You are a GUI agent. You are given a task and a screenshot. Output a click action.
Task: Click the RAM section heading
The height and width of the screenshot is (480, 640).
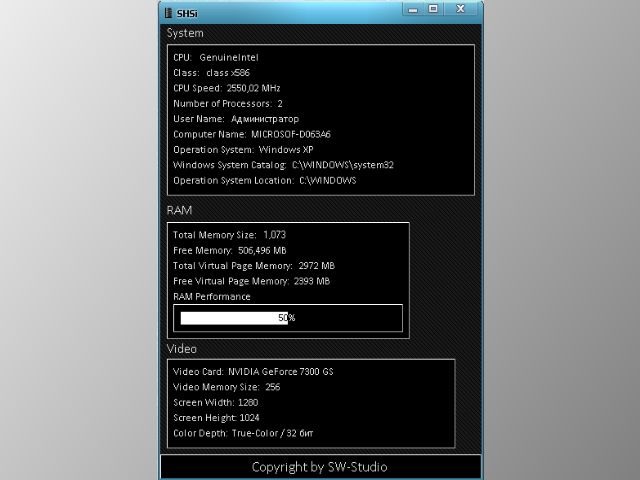click(x=179, y=211)
